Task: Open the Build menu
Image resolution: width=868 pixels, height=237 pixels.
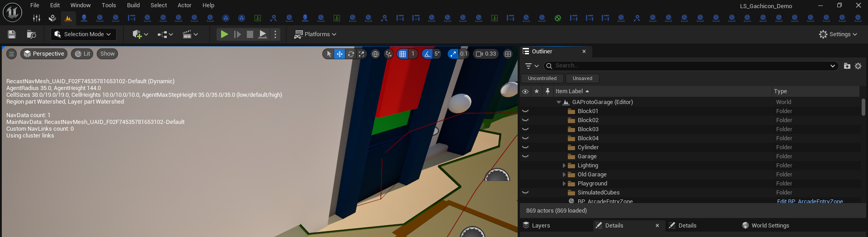Action: (x=133, y=5)
